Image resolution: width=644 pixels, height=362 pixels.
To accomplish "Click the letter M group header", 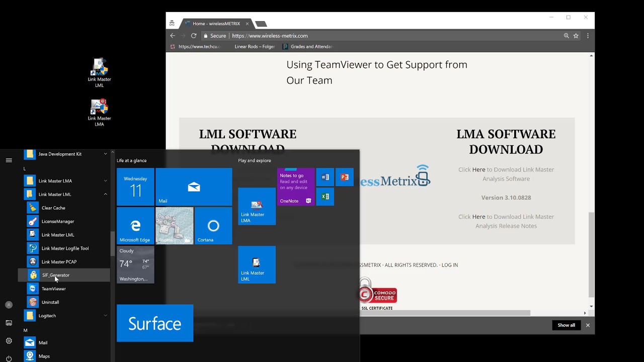I will (25, 330).
